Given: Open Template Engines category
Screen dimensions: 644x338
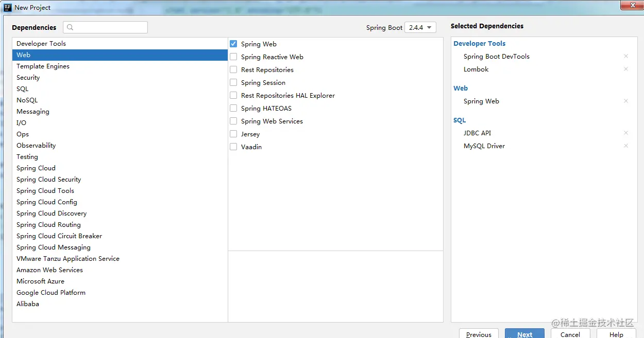Looking at the screenshot, I should point(120,66).
